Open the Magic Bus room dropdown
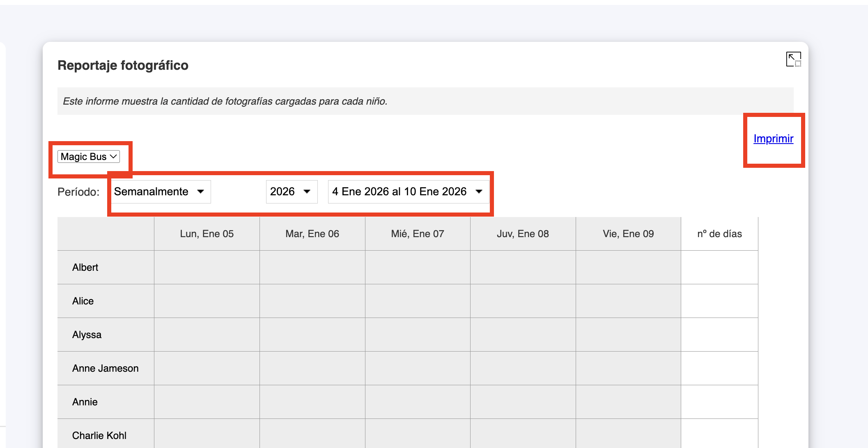 pos(89,157)
